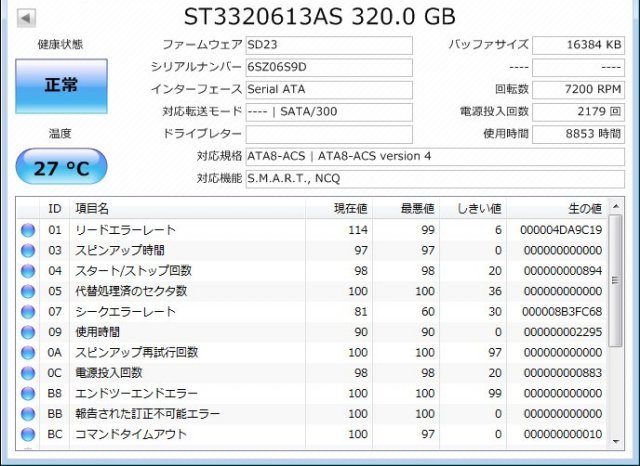Image resolution: width=640 pixels, height=466 pixels.
Task: Click the ファームウェア field showing SD23
Action: pos(329,45)
